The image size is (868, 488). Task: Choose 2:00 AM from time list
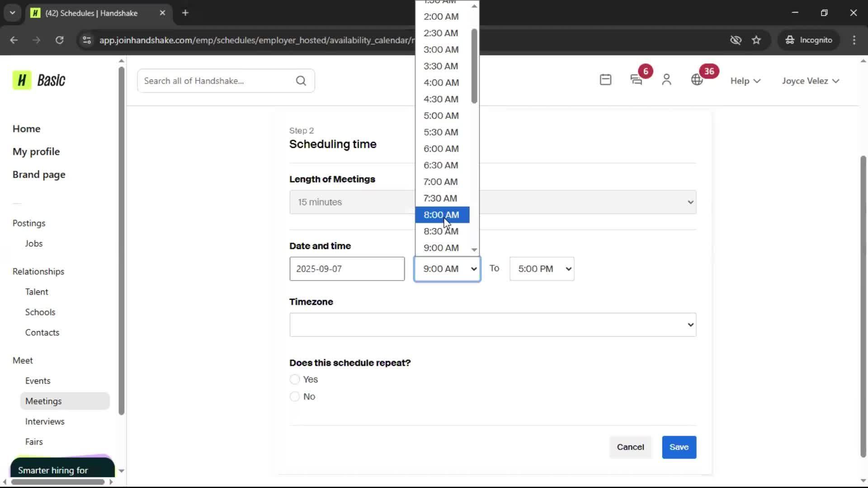[442, 16]
